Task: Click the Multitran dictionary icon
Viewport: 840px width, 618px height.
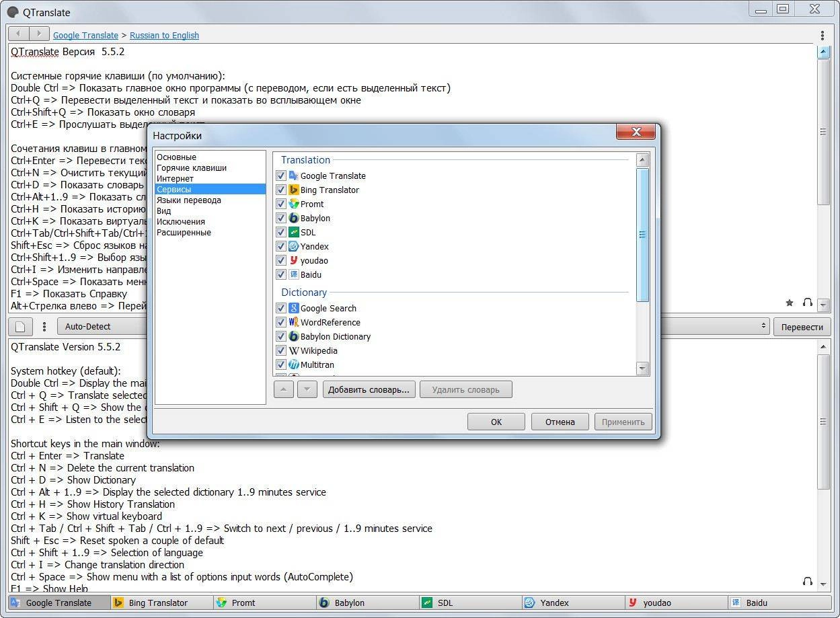Action: [x=293, y=364]
